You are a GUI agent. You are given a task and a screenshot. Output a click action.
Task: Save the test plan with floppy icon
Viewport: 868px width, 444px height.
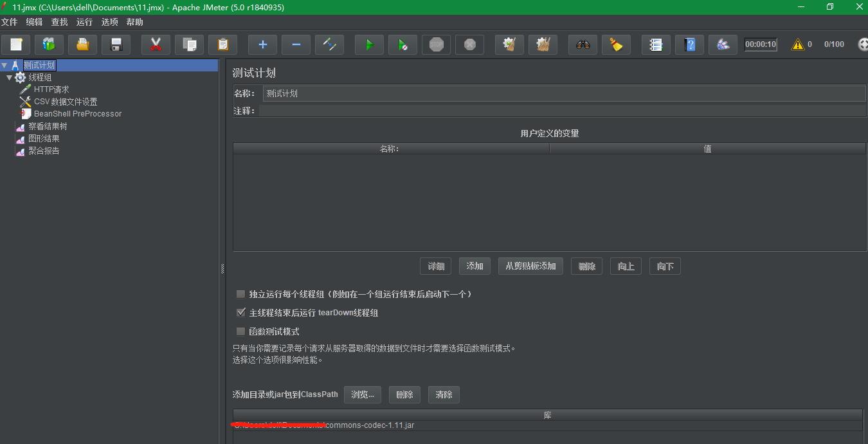pos(116,44)
